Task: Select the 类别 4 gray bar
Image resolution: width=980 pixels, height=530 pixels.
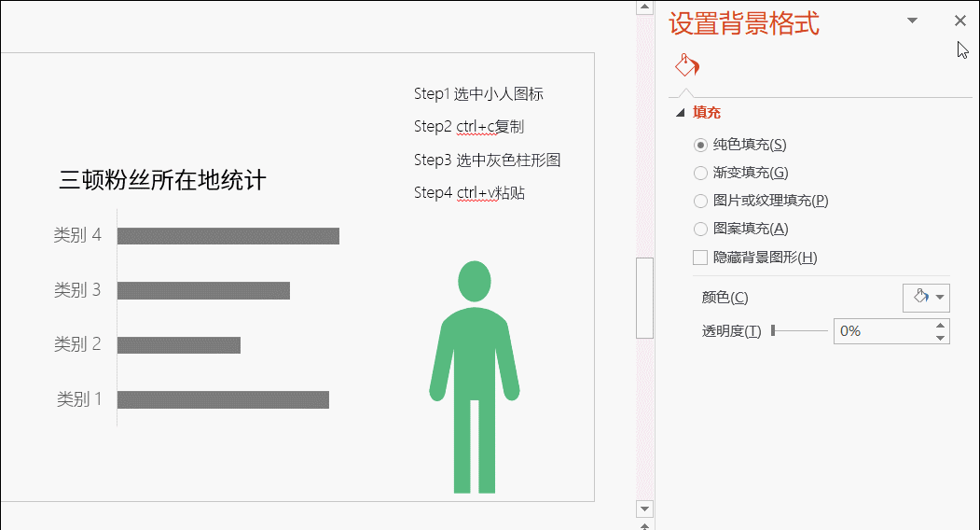Action: coord(228,235)
